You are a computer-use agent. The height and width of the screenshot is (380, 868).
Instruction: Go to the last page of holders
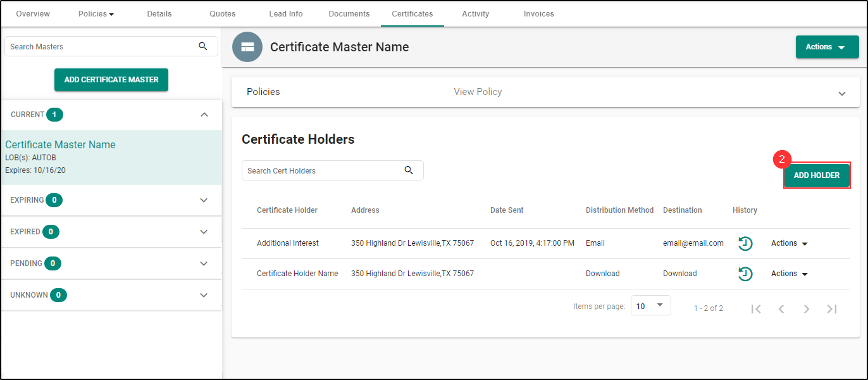click(832, 308)
